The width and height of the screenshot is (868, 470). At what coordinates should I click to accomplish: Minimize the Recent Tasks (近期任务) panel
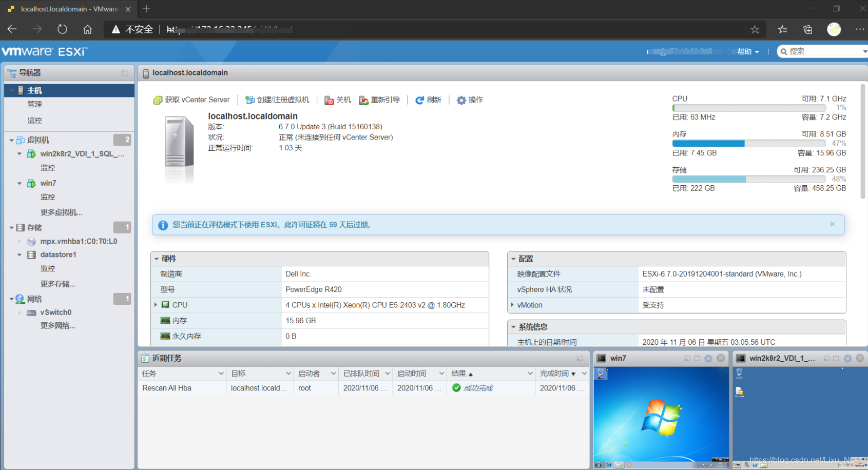(x=580, y=359)
